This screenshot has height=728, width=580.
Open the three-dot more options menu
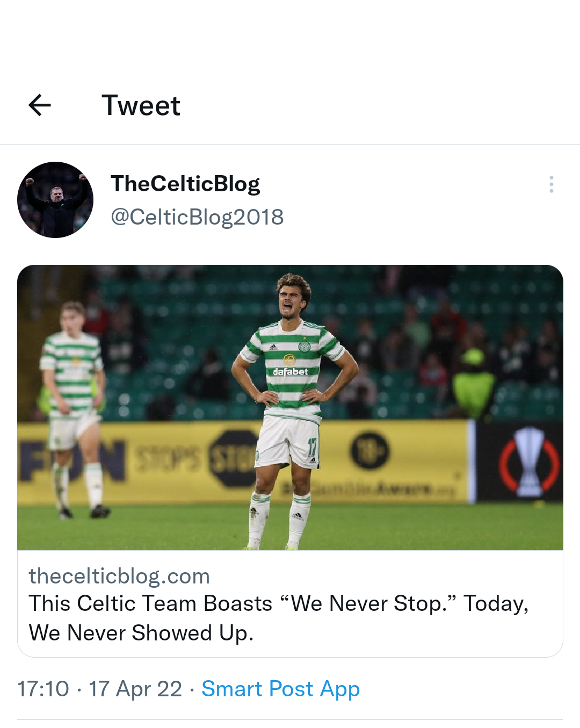pyautogui.click(x=552, y=184)
